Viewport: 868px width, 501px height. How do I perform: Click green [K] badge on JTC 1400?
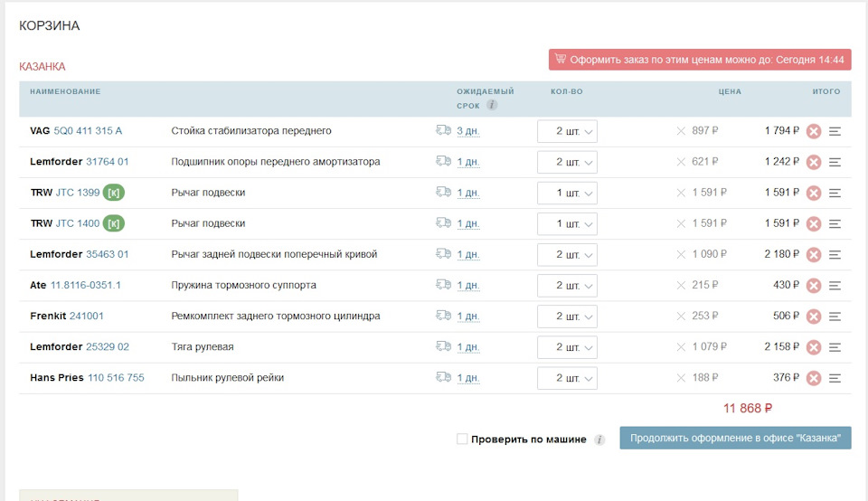(114, 223)
